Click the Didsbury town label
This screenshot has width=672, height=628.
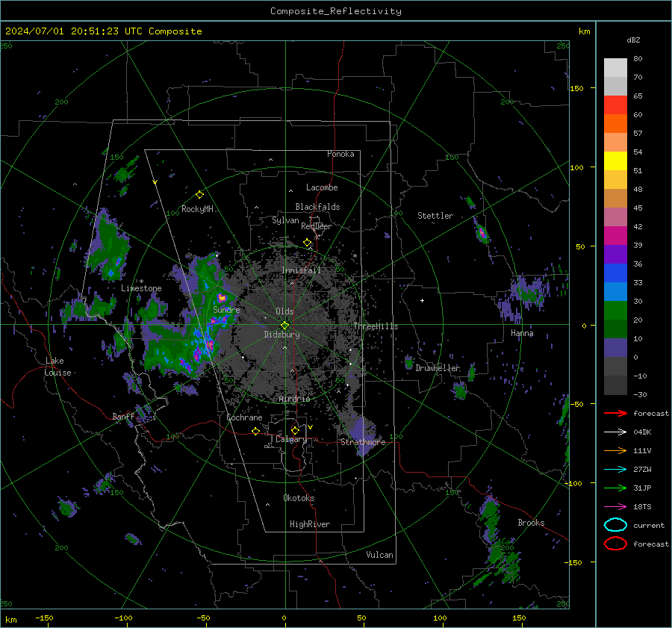[281, 335]
